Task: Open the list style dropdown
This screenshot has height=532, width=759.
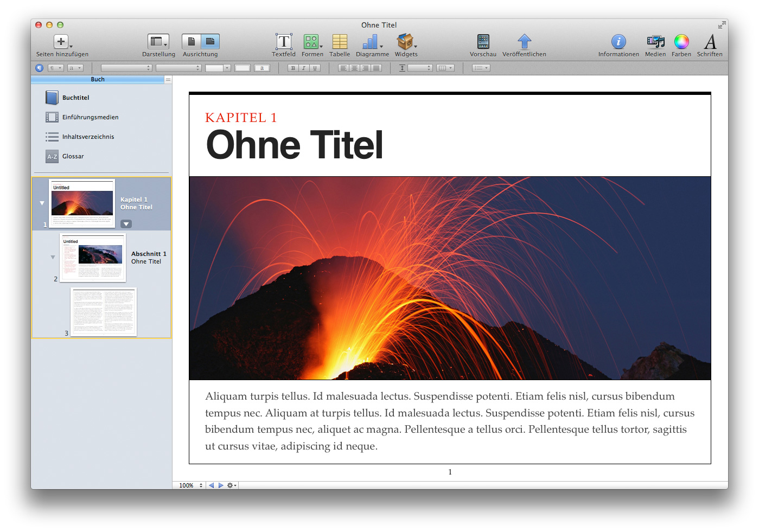Action: coord(481,68)
